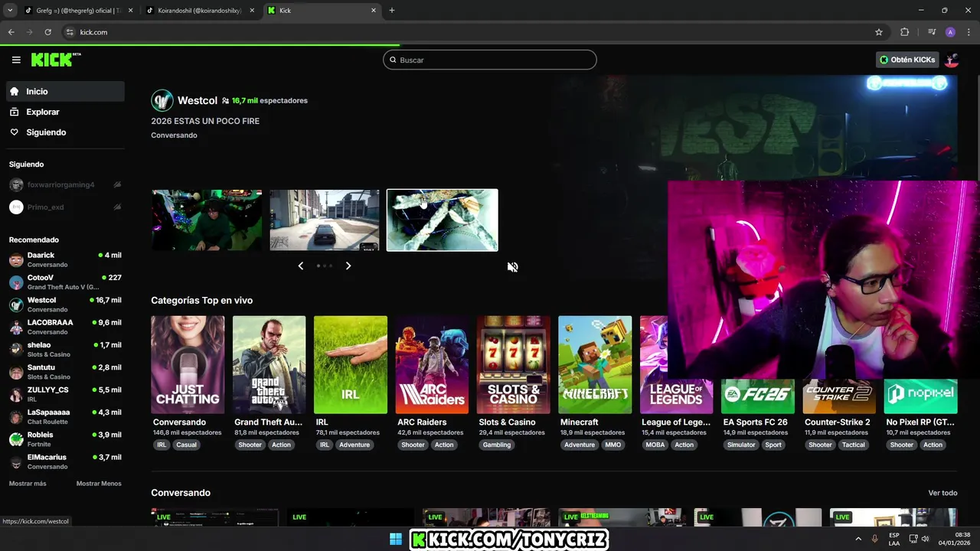Expand recommended list with Mostrar más
980x551 pixels.
pos(28,484)
